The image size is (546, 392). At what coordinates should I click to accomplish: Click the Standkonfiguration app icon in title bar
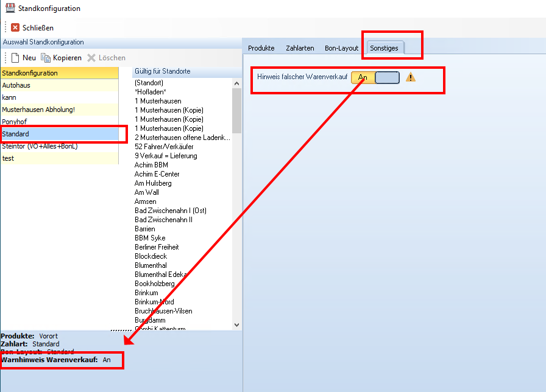tap(10, 9)
